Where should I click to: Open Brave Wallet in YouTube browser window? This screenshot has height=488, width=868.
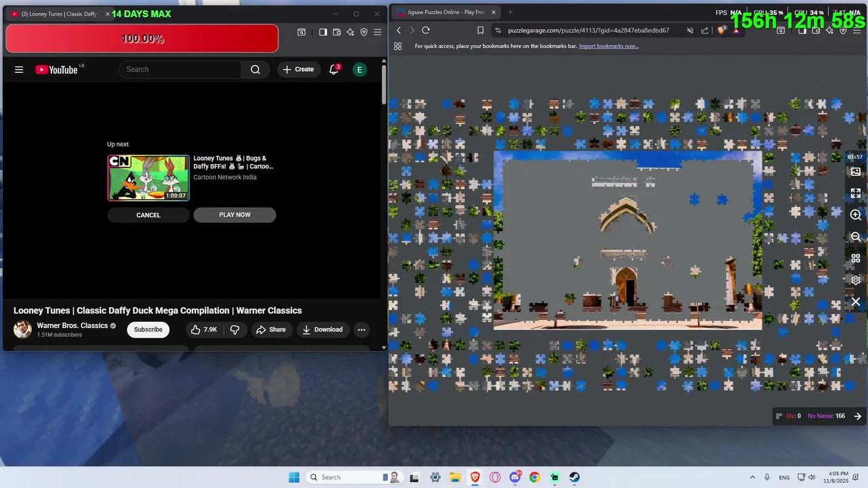point(337,32)
